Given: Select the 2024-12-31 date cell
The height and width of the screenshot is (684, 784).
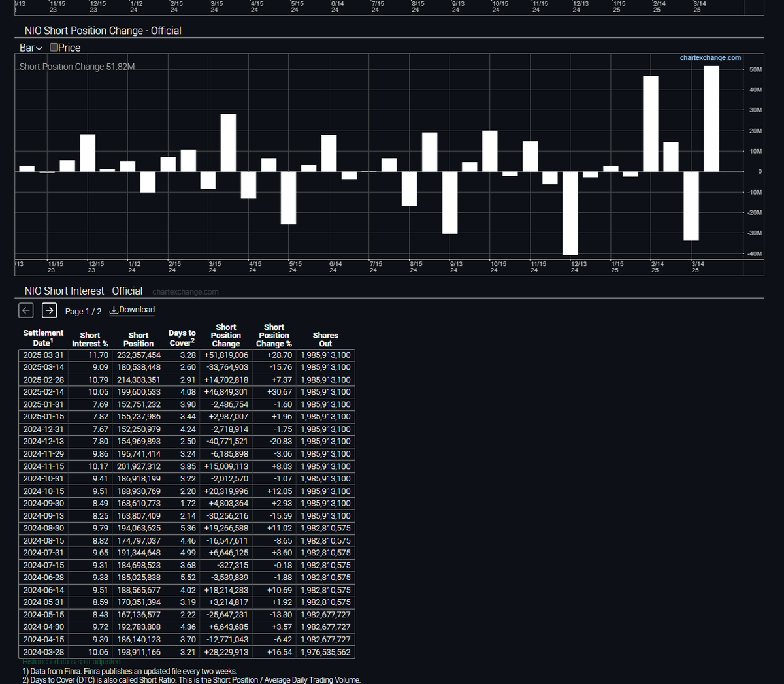Looking at the screenshot, I should click(44, 429).
